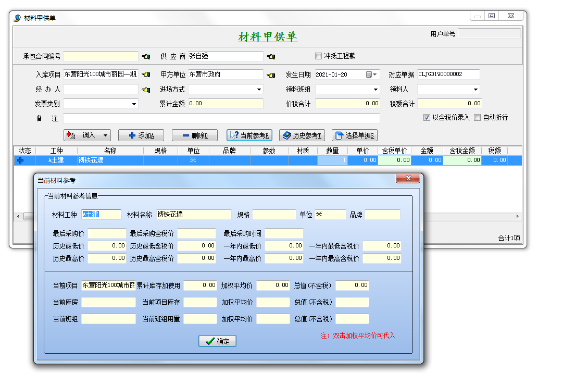The height and width of the screenshot is (374, 588).
Task: Click the 备注 text input field
Action: pyautogui.click(x=221, y=118)
